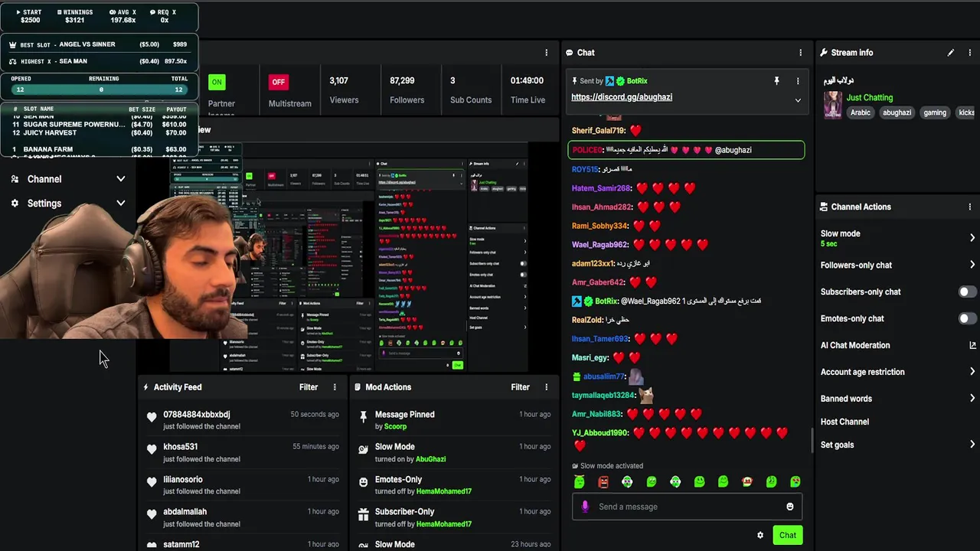Click Host Channel in Channel Actions
Image resolution: width=980 pixels, height=551 pixels.
coord(844,422)
